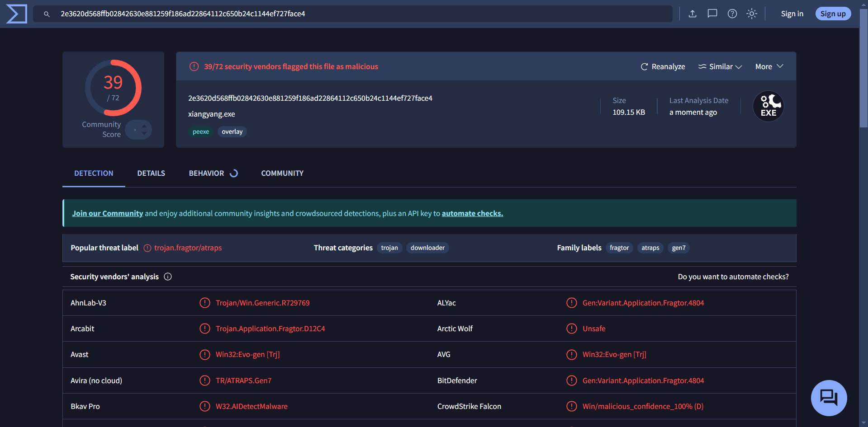Click 'Do you want to automate checks?'
The width and height of the screenshot is (868, 427).
[x=733, y=277]
